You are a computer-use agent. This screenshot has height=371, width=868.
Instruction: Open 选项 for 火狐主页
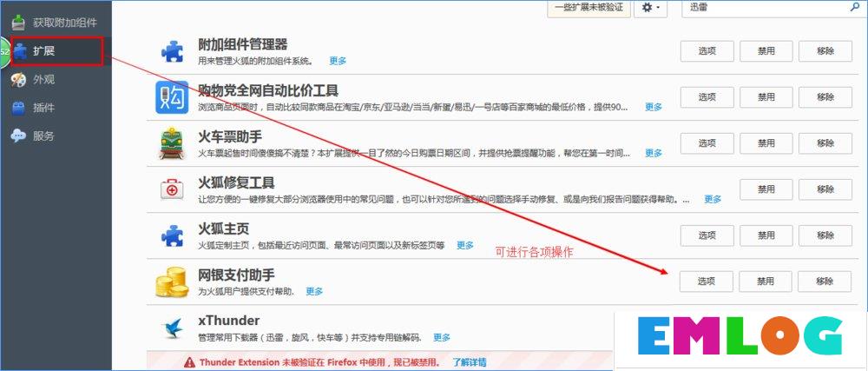tap(707, 235)
